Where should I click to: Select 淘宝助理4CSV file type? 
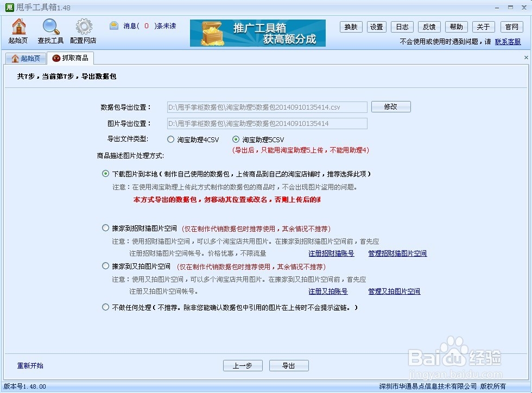pyautogui.click(x=193, y=140)
